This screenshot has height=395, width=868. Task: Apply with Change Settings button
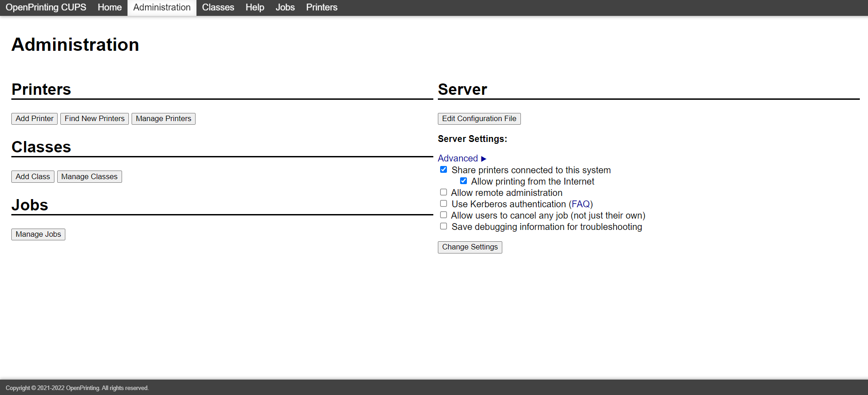tap(470, 247)
